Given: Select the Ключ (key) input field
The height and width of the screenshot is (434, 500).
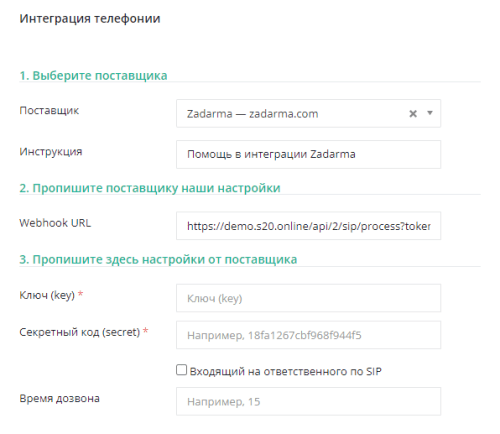Looking at the screenshot, I should click(308, 298).
